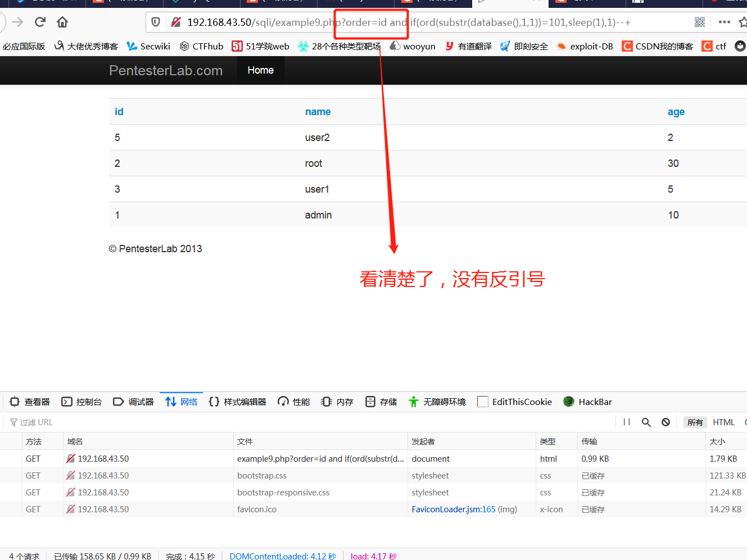The height and width of the screenshot is (560, 747).
Task: Open the Secwiki bookmark
Action: click(148, 46)
